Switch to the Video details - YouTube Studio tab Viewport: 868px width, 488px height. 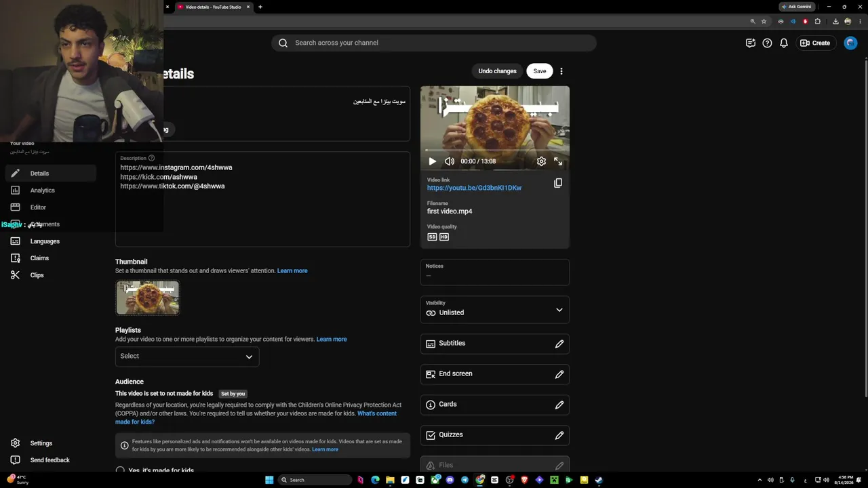213,7
